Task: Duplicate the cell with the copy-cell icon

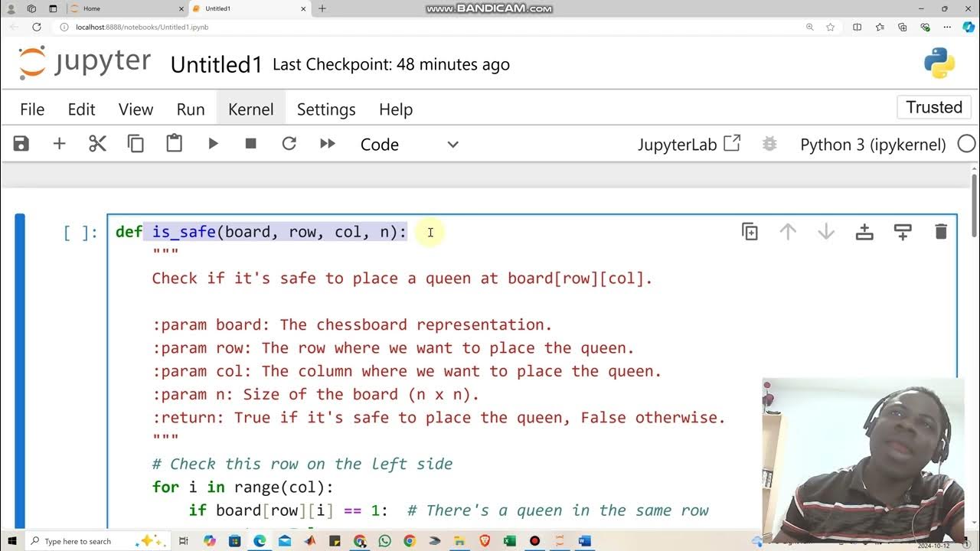Action: pos(750,232)
